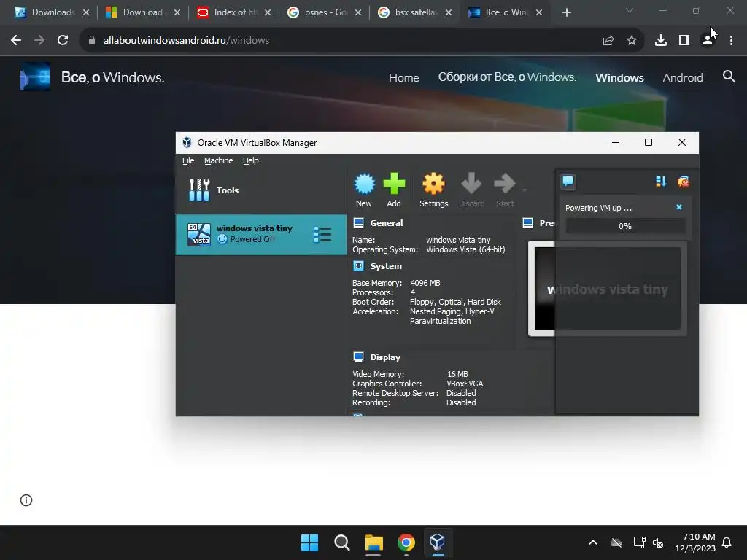Screen dimensions: 747x560
Task: Open File Explorer from taskbar
Action: [x=374, y=542]
